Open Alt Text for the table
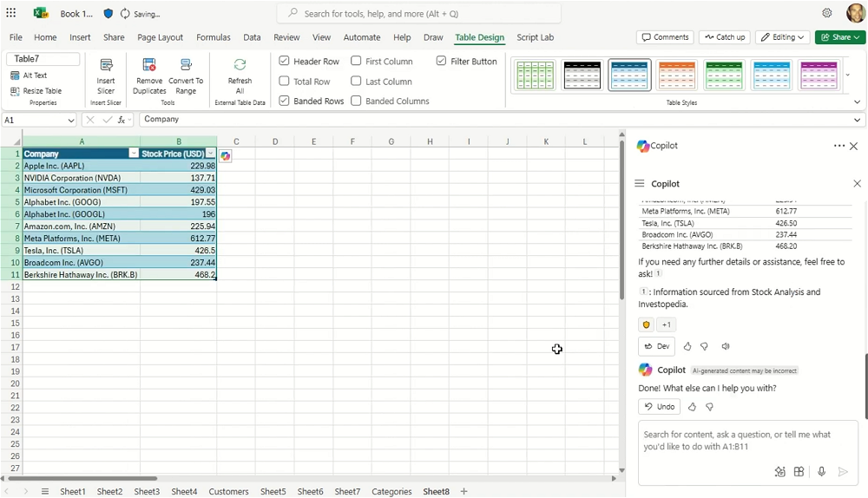The height and width of the screenshot is (498, 868). 29,75
